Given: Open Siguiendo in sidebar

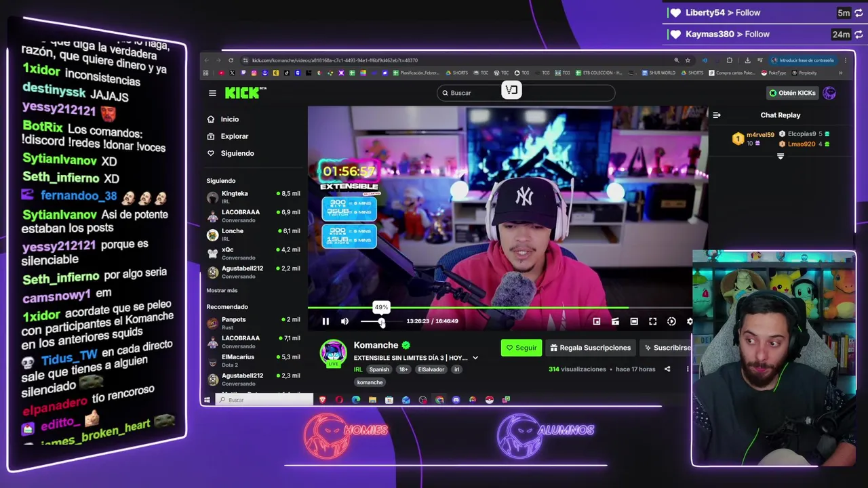Looking at the screenshot, I should point(237,153).
